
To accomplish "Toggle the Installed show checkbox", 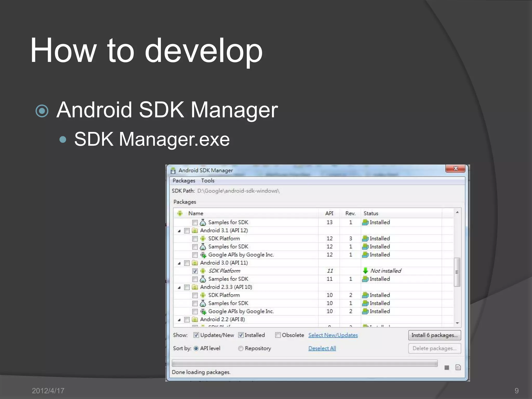I will [x=241, y=335].
